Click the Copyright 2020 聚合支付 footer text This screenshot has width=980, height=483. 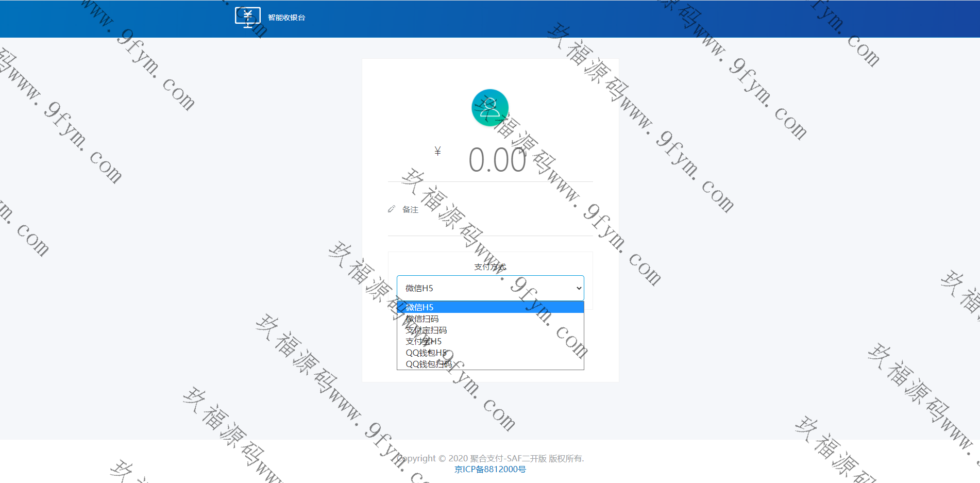tap(490, 458)
